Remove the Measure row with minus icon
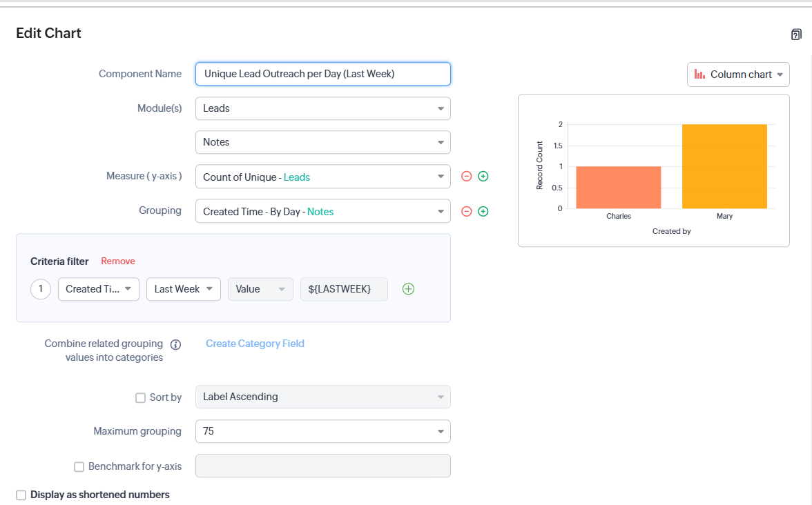Screen dimensions: 812x505 (466, 177)
